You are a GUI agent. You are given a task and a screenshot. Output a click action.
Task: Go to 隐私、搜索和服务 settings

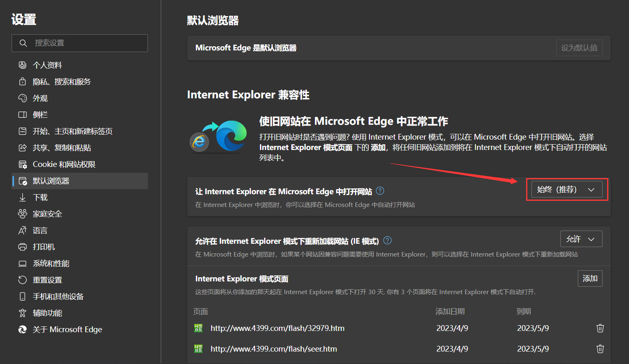pos(80,82)
